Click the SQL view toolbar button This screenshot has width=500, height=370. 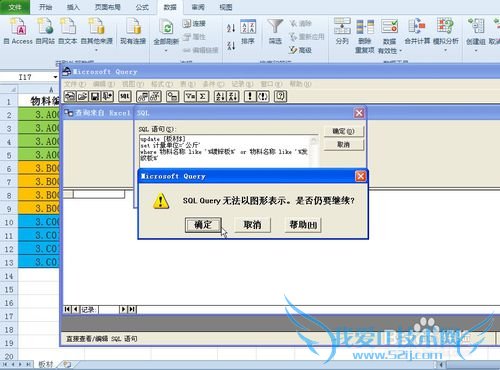pos(124,96)
